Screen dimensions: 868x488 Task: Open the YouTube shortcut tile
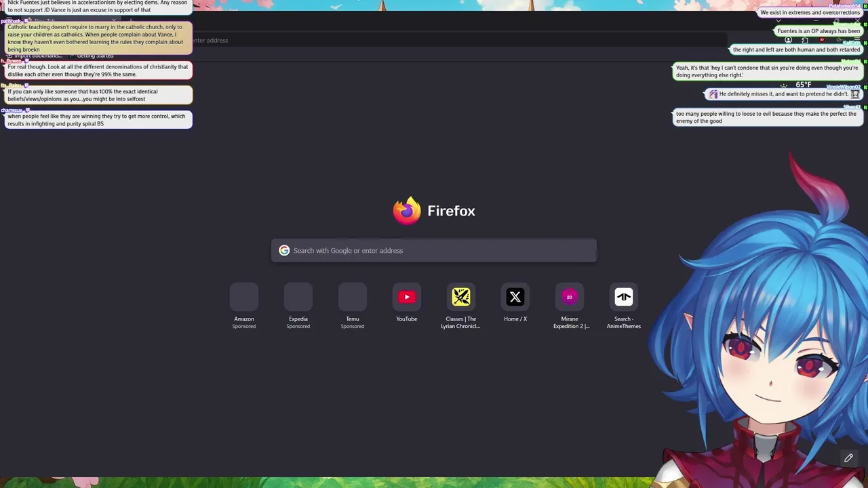[407, 297]
